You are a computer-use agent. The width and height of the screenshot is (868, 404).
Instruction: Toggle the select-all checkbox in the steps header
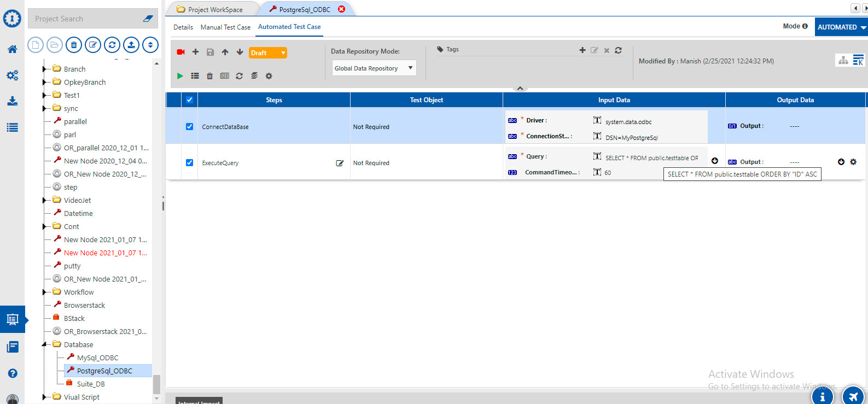pyautogui.click(x=189, y=100)
